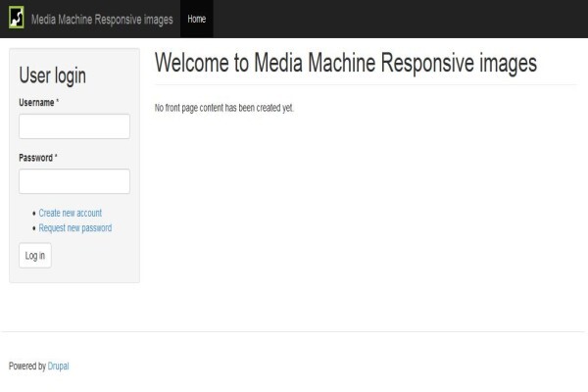Click the Log in button
The height and width of the screenshot is (392, 588).
[35, 256]
